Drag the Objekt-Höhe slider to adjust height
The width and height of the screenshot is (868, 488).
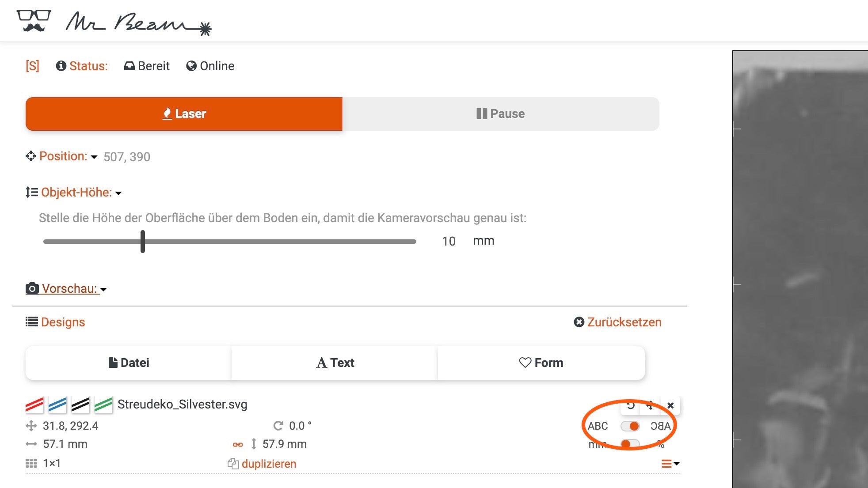click(143, 241)
